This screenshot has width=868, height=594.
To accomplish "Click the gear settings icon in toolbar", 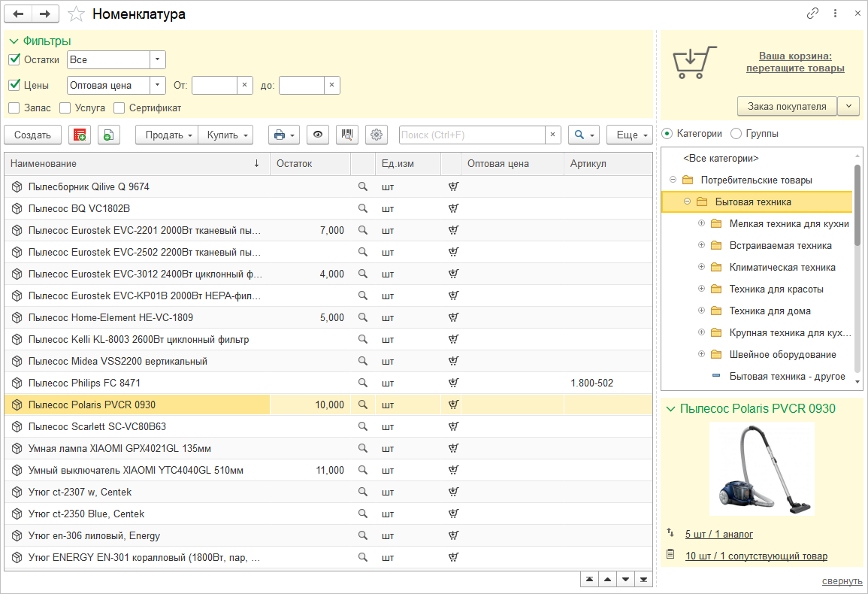I will tap(377, 135).
